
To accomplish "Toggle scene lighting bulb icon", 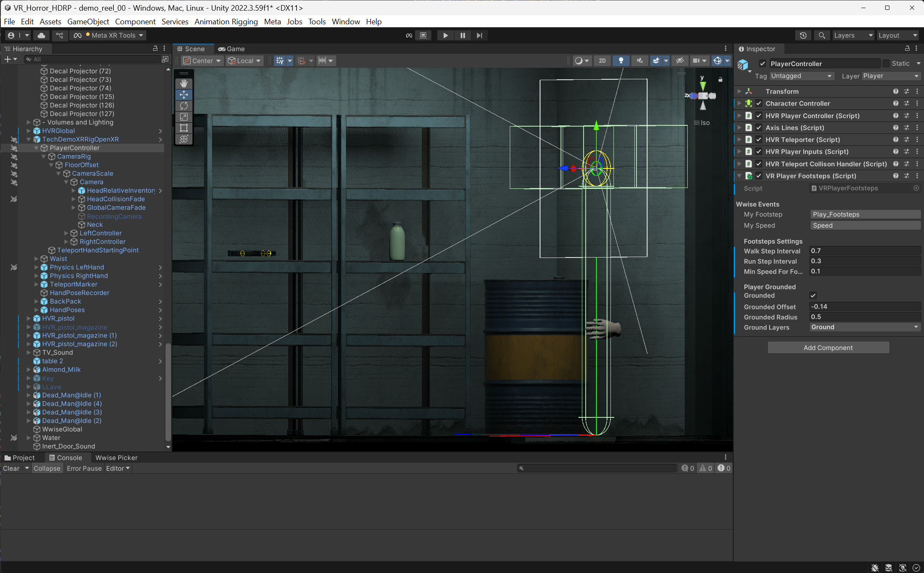I will pyautogui.click(x=621, y=61).
